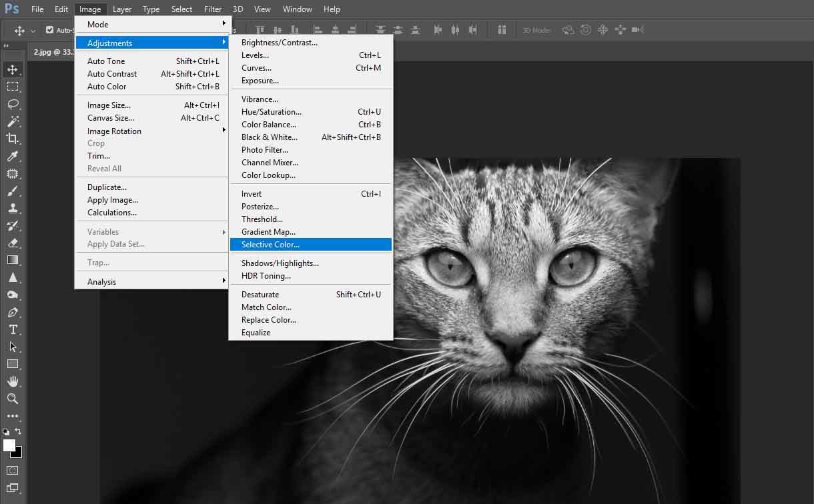
Task: Switch to the 2.jpg document tab
Action: coord(53,51)
